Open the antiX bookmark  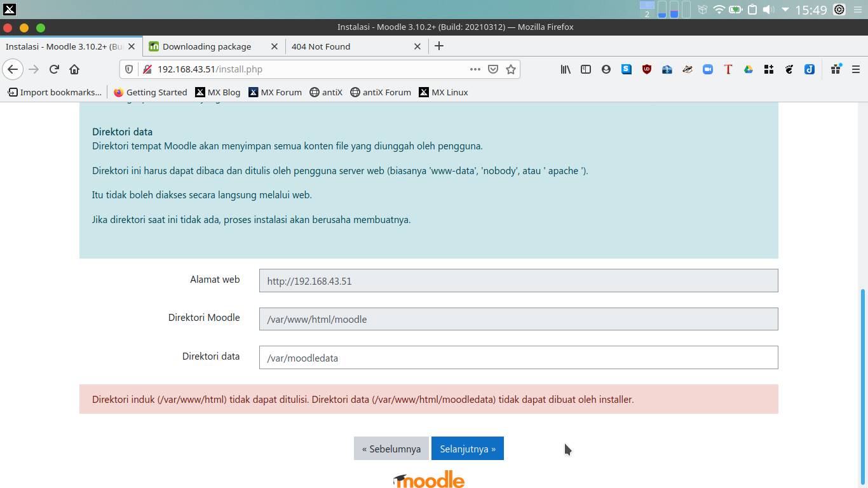point(325,92)
